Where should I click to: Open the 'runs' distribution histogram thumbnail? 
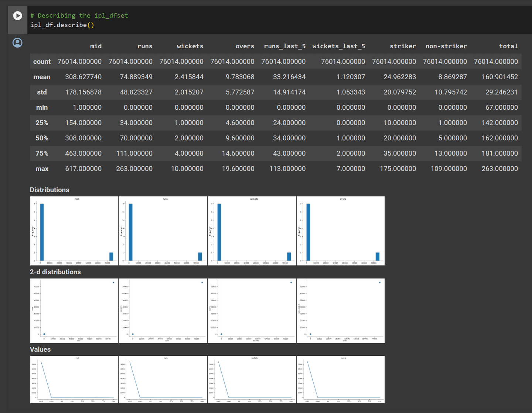[x=163, y=231]
